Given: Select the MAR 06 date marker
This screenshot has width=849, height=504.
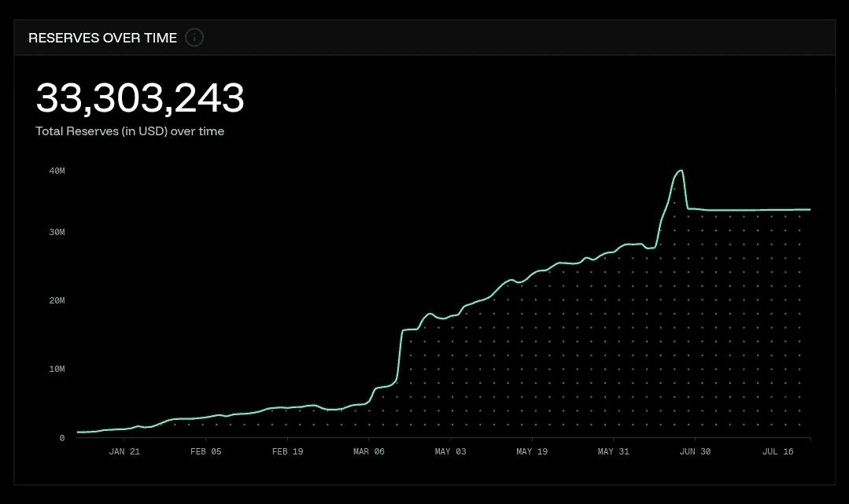Looking at the screenshot, I should point(369,451).
